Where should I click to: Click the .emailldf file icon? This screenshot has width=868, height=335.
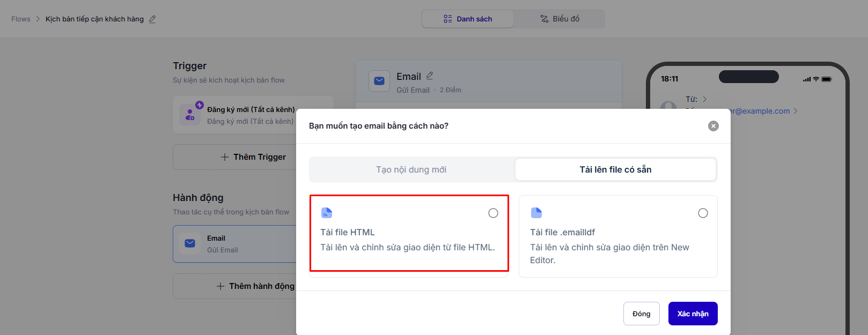536,213
